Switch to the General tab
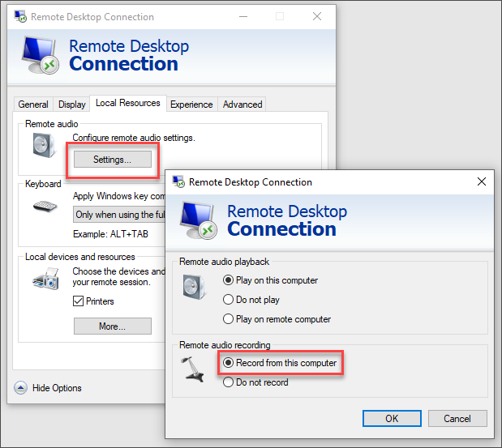The width and height of the screenshot is (502, 448). 33,105
